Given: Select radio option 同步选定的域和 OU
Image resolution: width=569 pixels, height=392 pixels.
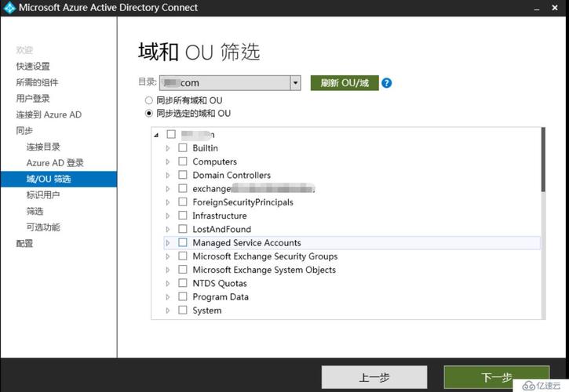Looking at the screenshot, I should coord(148,114).
